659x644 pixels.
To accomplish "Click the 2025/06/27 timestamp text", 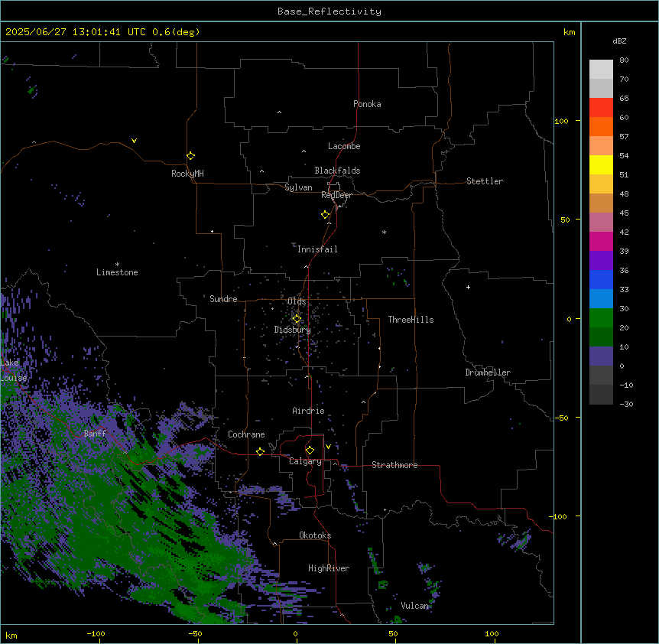I will point(102,32).
